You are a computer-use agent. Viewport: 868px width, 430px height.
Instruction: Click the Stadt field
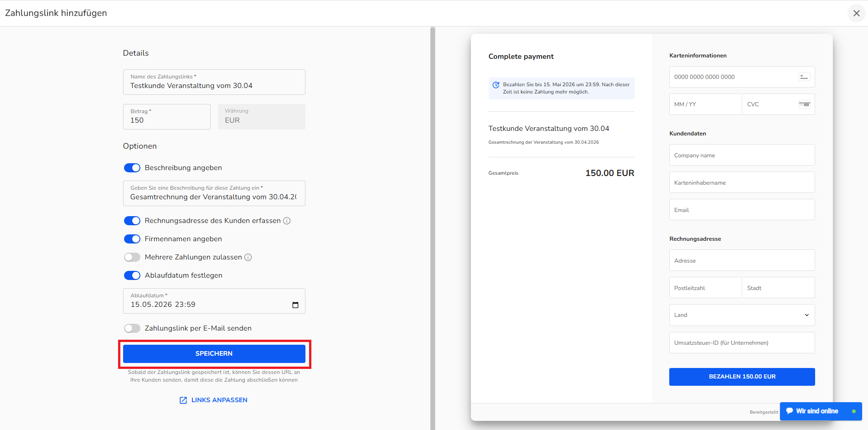pos(778,288)
